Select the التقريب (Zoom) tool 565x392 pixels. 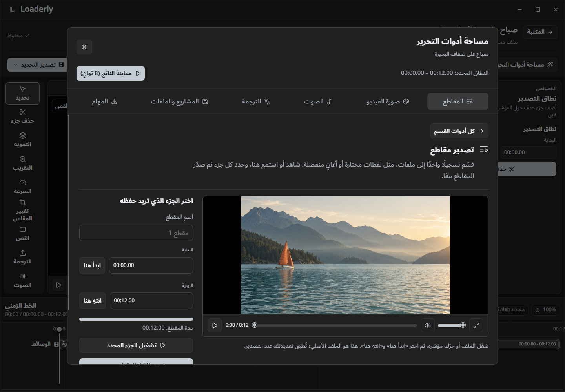point(22,163)
